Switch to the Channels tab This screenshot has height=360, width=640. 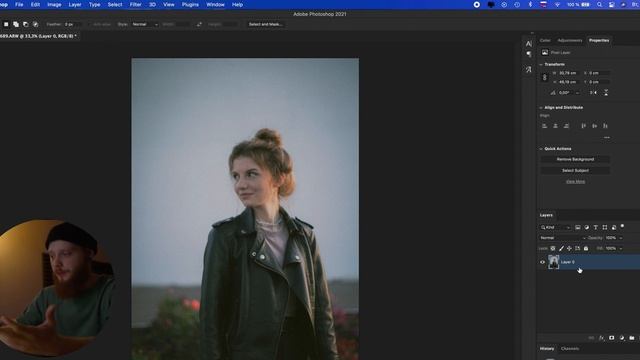point(570,349)
